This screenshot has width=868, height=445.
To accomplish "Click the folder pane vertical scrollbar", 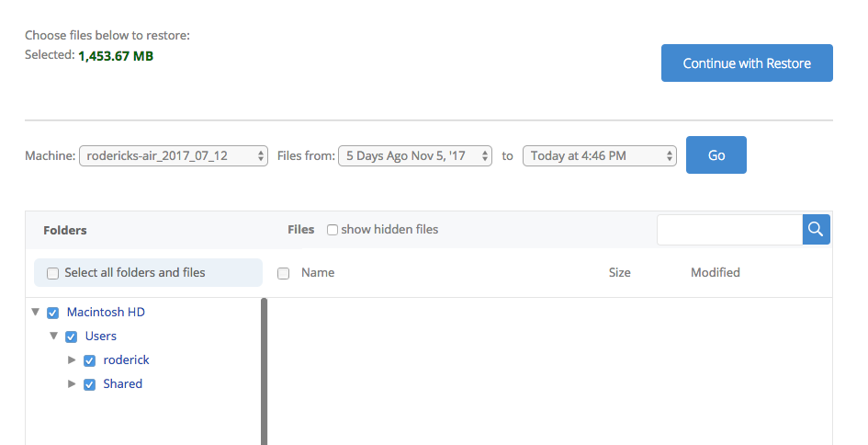I will 264,371.
